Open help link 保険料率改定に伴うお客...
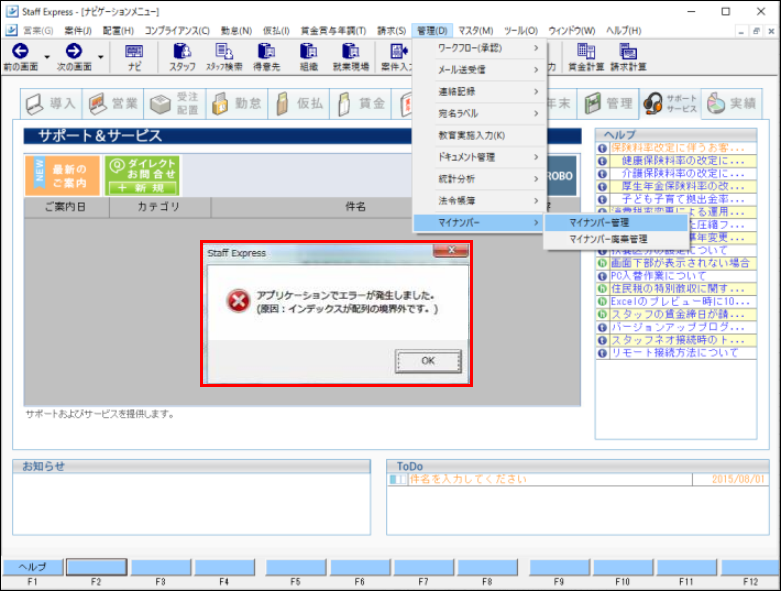Screen dimensions: 781x591 (x=677, y=148)
